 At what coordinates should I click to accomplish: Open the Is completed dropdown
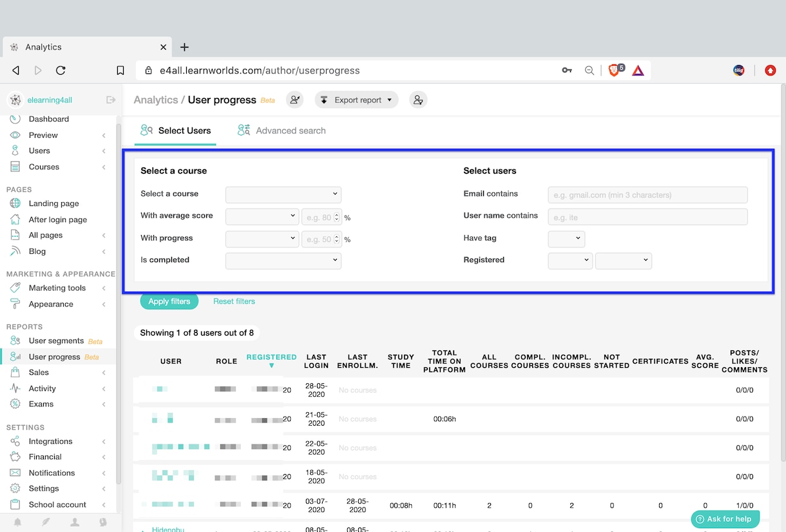[x=283, y=260]
